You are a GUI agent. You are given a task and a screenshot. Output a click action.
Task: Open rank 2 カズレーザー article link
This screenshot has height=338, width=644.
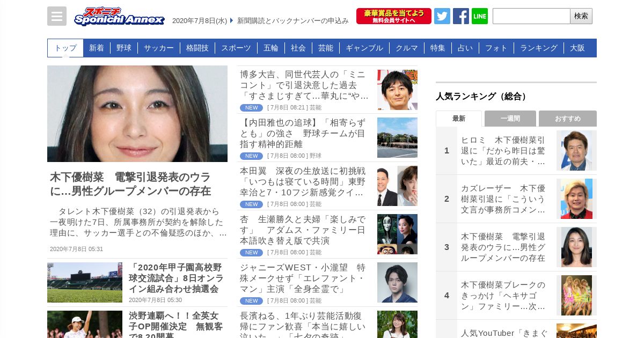point(503,199)
